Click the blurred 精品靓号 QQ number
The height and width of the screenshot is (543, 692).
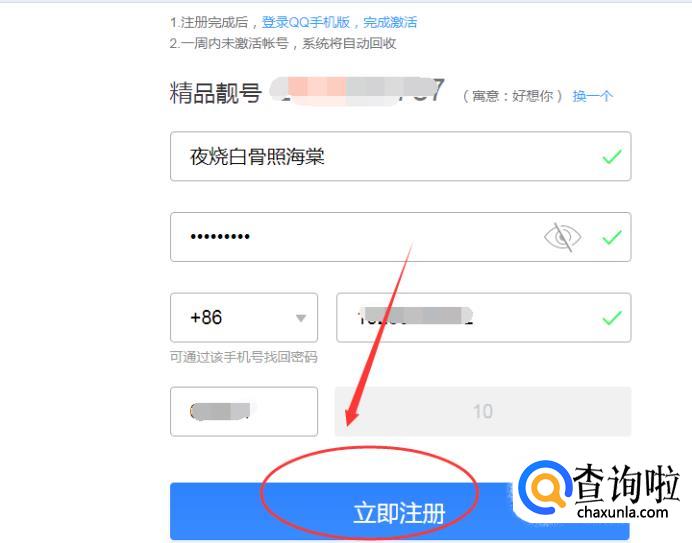click(x=357, y=91)
